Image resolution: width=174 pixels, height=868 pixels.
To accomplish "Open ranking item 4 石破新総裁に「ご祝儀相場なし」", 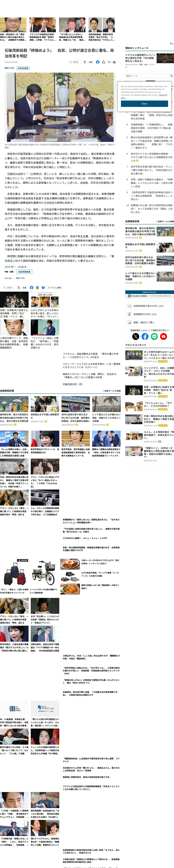I will tap(152, 128).
